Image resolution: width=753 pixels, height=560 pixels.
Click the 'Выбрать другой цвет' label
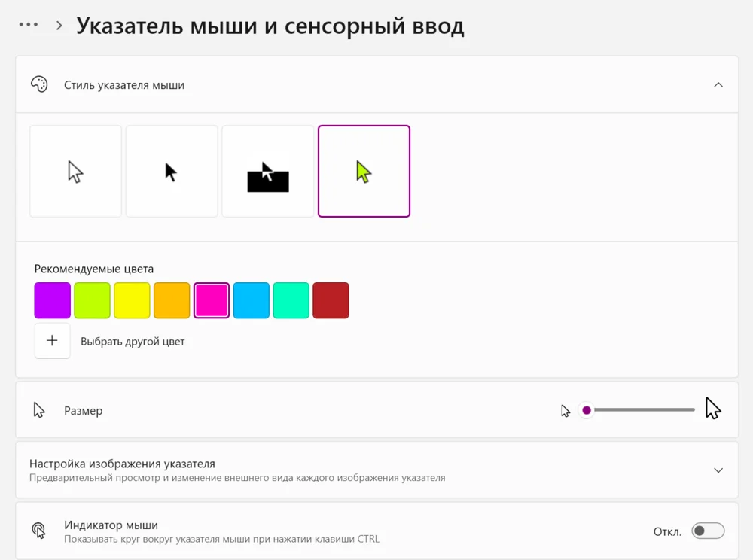coord(133,342)
